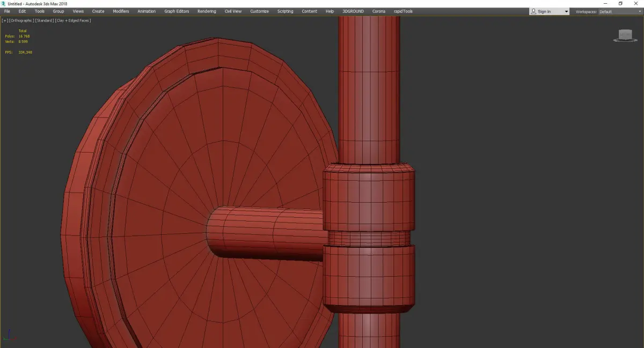Open the Content menu
Viewport: 644px width, 348px height.
click(x=309, y=11)
